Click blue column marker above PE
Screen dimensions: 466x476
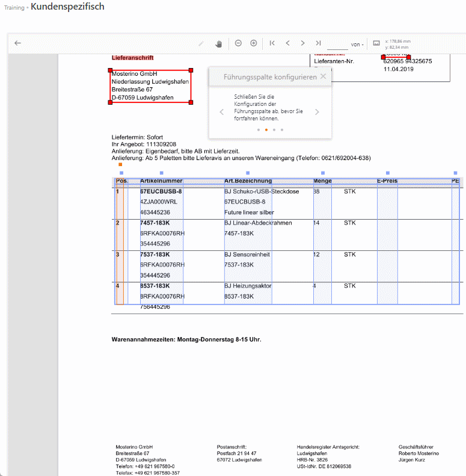[x=455, y=173]
